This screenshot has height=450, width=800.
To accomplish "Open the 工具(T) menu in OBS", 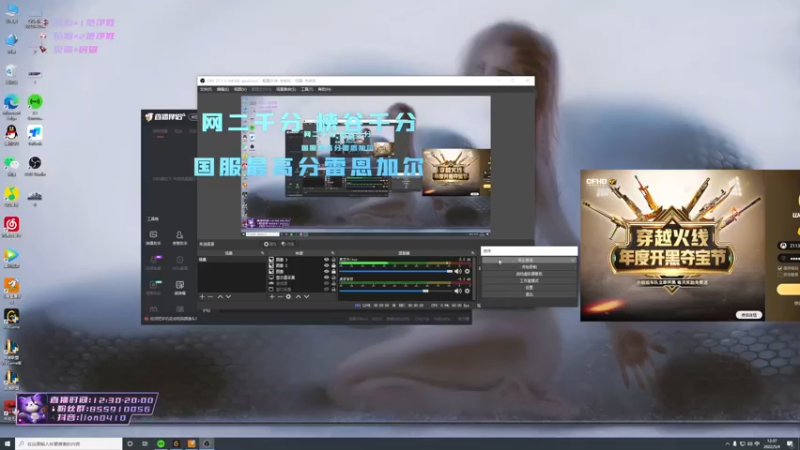I will 307,89.
